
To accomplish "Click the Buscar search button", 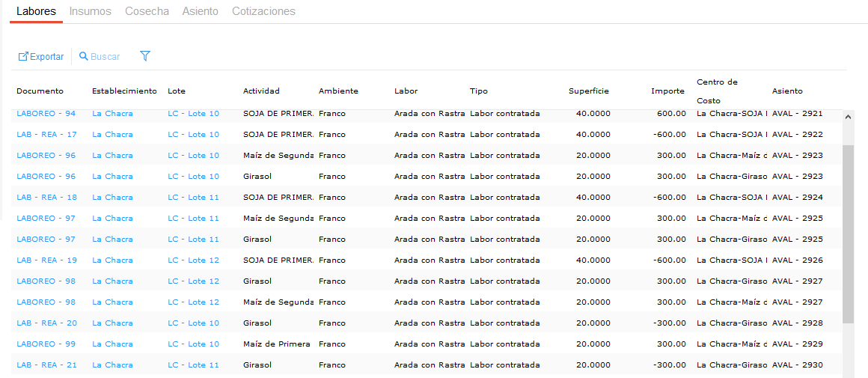I will (100, 57).
